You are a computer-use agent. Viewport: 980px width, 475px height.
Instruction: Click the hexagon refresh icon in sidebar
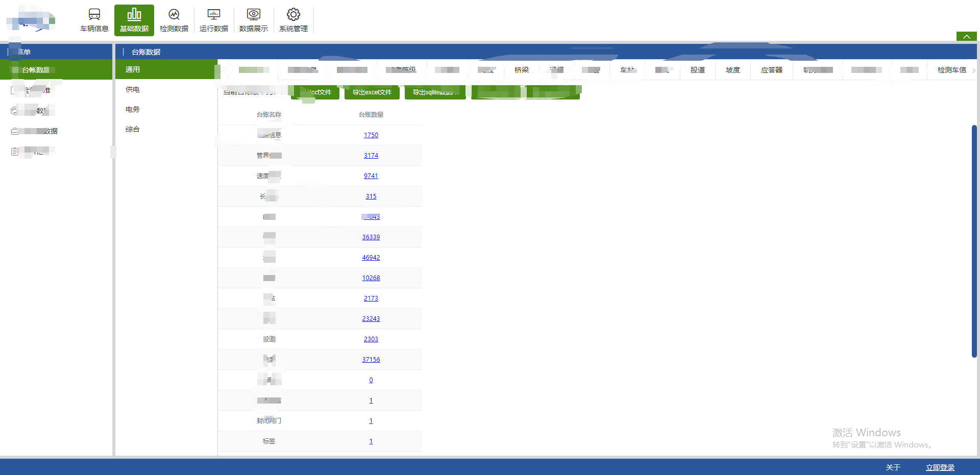coord(15,111)
